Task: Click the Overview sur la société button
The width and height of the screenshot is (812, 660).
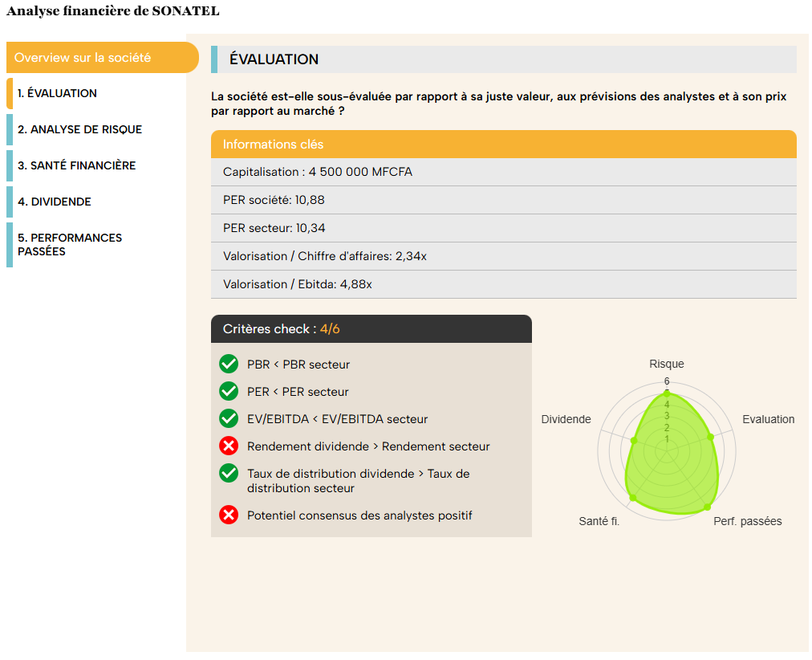Action: pos(102,58)
